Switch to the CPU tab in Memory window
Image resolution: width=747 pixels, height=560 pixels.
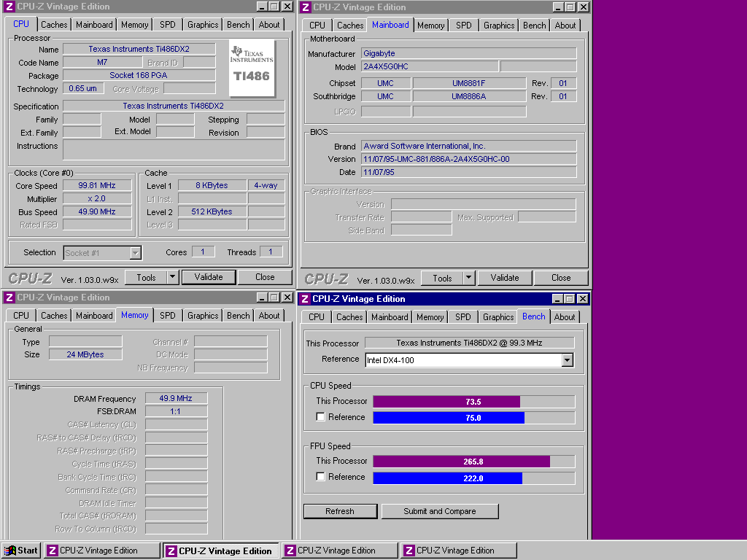tap(21, 316)
